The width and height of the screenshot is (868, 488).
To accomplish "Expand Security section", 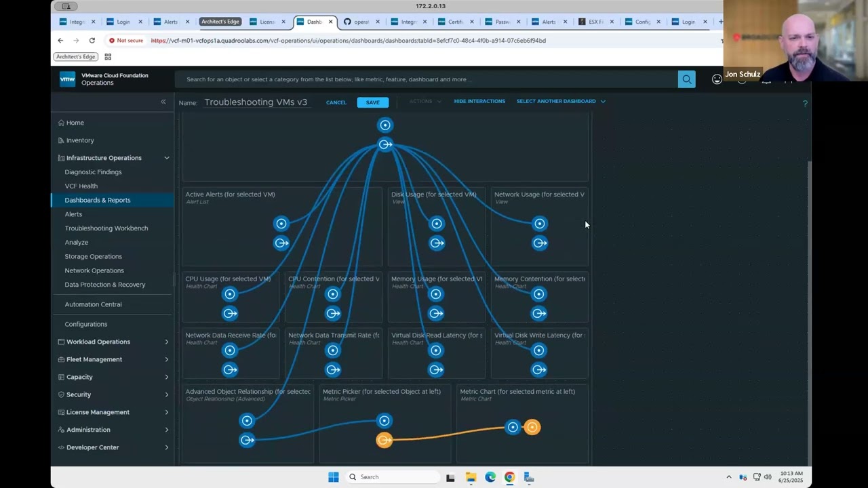I will (x=166, y=394).
